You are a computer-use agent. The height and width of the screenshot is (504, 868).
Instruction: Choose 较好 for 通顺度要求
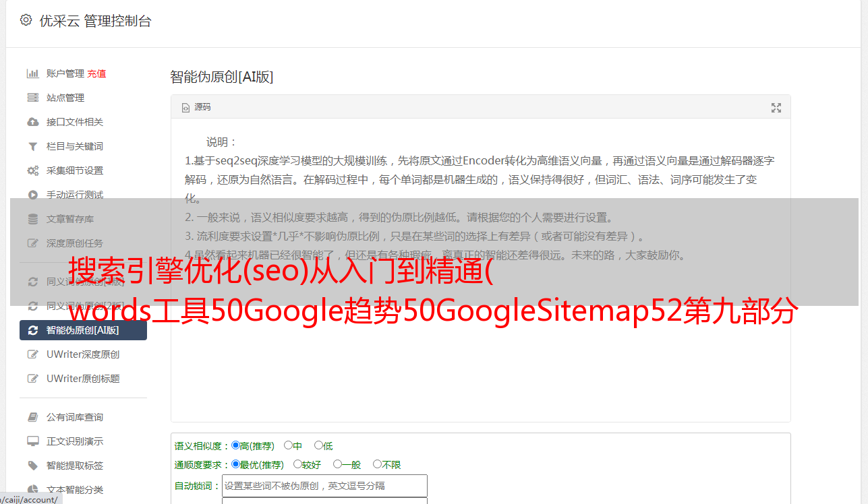297,464
